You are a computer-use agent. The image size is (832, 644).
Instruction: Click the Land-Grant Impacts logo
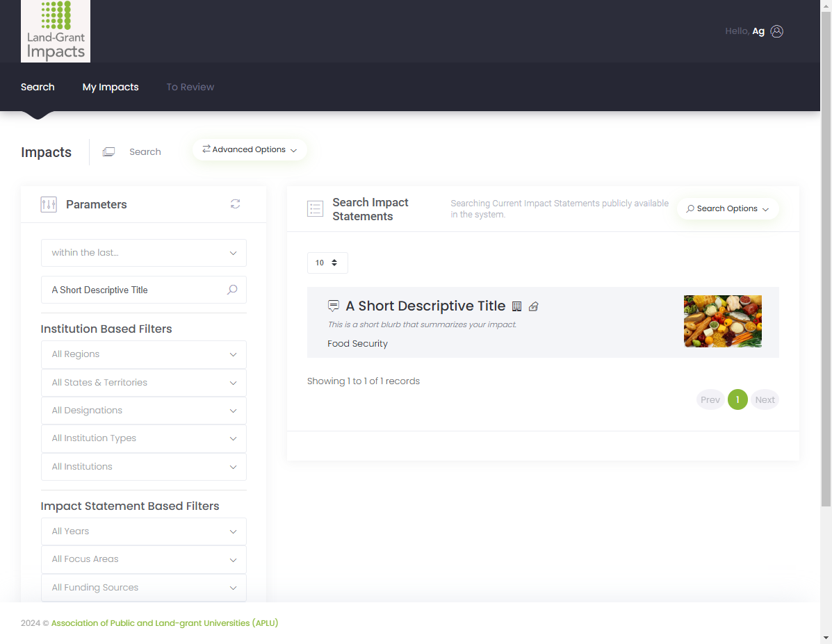(x=55, y=31)
